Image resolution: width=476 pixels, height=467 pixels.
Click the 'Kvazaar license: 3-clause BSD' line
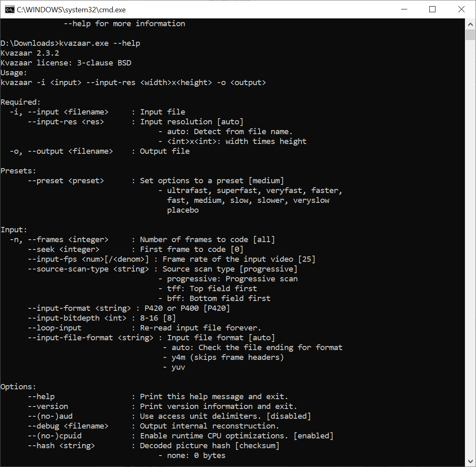pyautogui.click(x=66, y=63)
